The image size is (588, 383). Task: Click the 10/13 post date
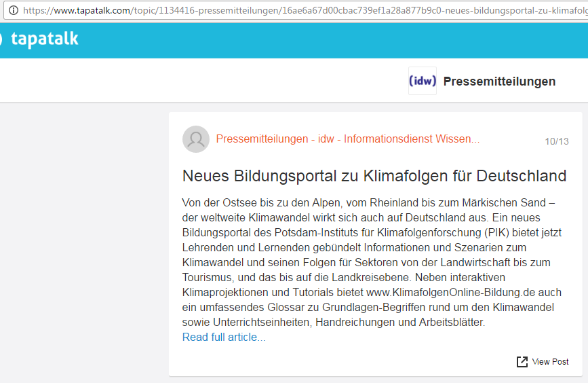tap(556, 141)
